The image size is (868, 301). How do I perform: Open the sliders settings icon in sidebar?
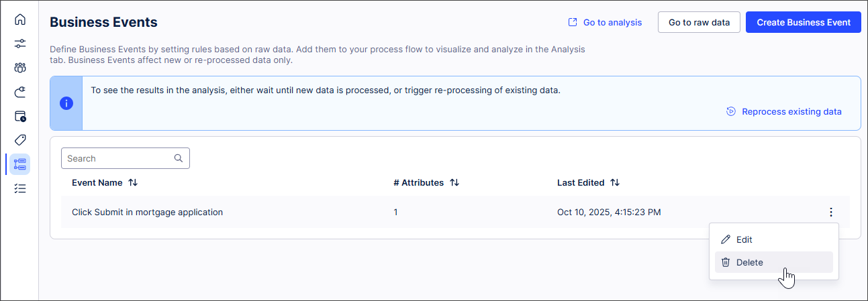pyautogui.click(x=20, y=44)
